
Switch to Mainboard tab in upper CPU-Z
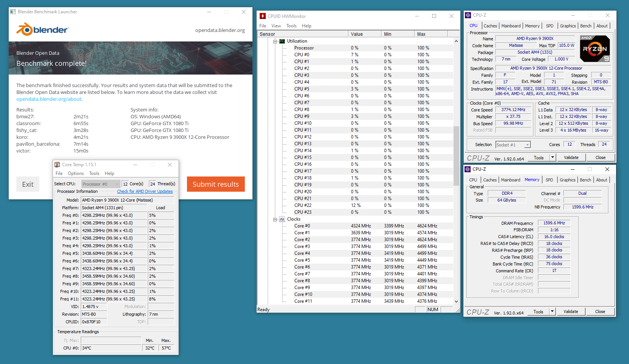click(511, 26)
